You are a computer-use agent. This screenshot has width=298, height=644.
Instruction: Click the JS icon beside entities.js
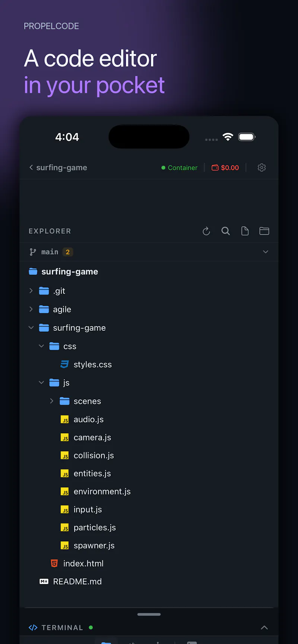click(65, 473)
